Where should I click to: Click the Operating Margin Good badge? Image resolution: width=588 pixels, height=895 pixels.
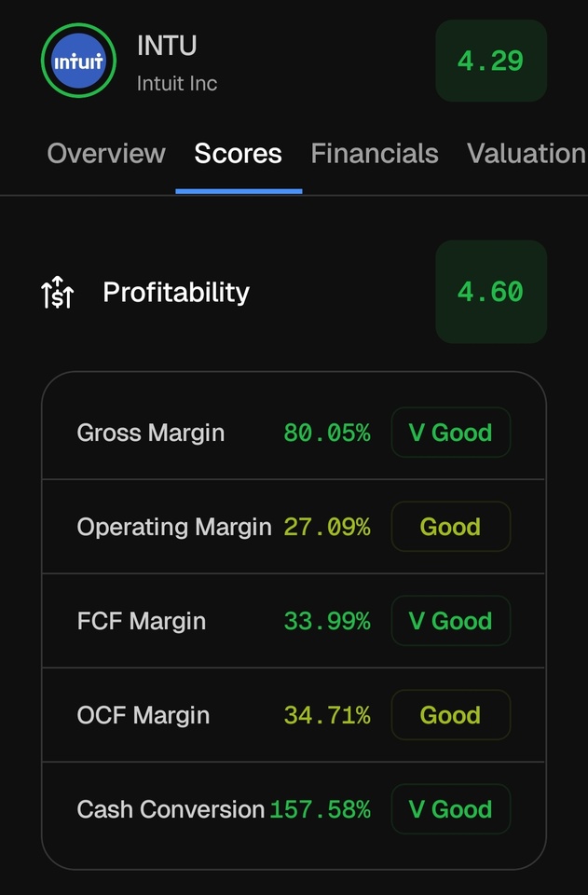tap(450, 527)
